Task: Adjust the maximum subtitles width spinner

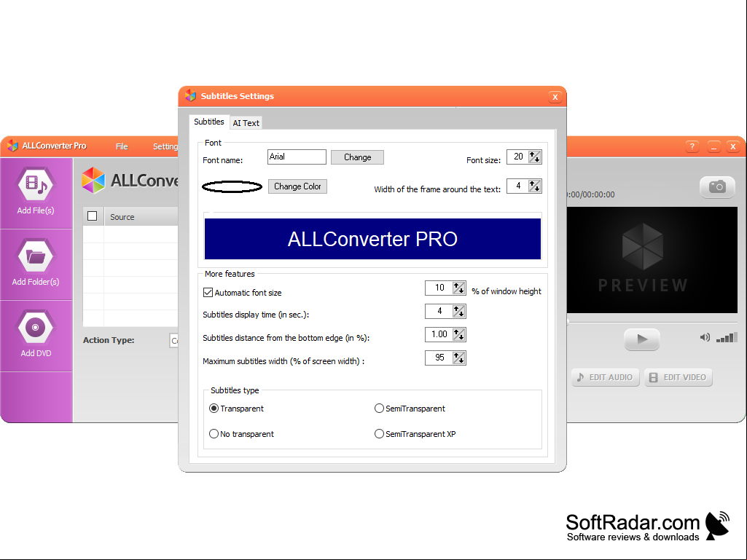Action: 459,358
